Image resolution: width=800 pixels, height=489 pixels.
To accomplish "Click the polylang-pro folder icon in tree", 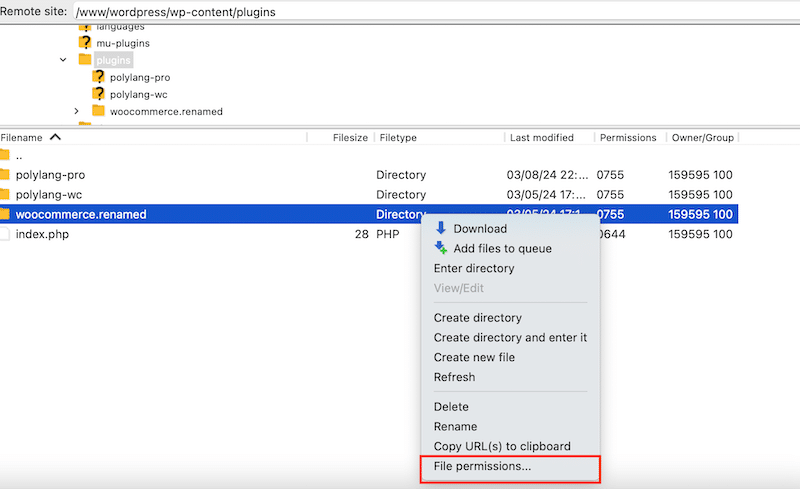I will pyautogui.click(x=98, y=77).
